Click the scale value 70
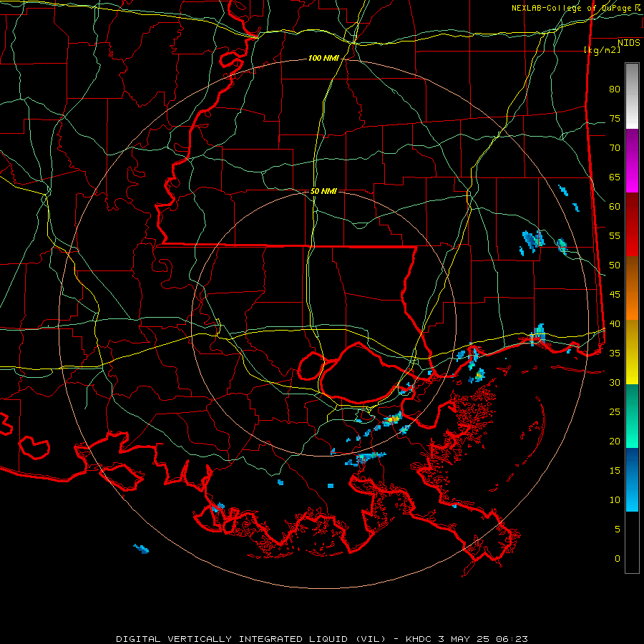 pos(615,148)
